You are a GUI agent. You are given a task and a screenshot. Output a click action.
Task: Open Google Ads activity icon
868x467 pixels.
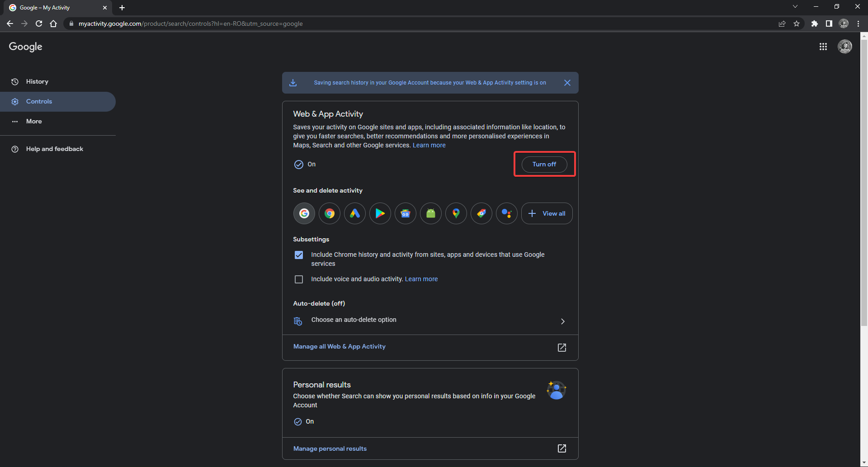[x=355, y=213]
